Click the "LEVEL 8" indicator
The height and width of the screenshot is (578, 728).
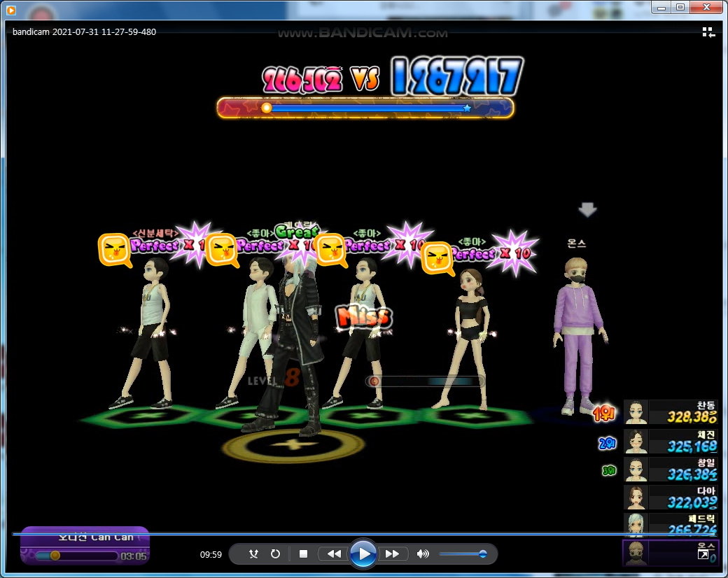point(274,379)
